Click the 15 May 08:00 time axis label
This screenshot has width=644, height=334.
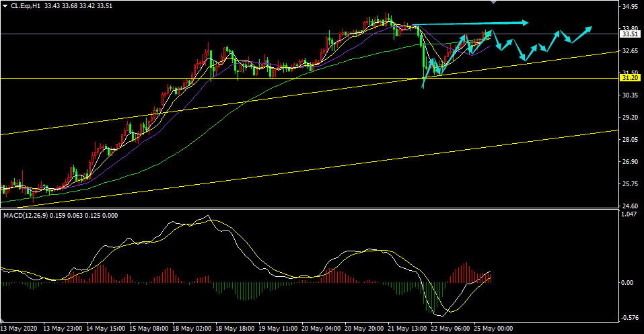point(148,329)
